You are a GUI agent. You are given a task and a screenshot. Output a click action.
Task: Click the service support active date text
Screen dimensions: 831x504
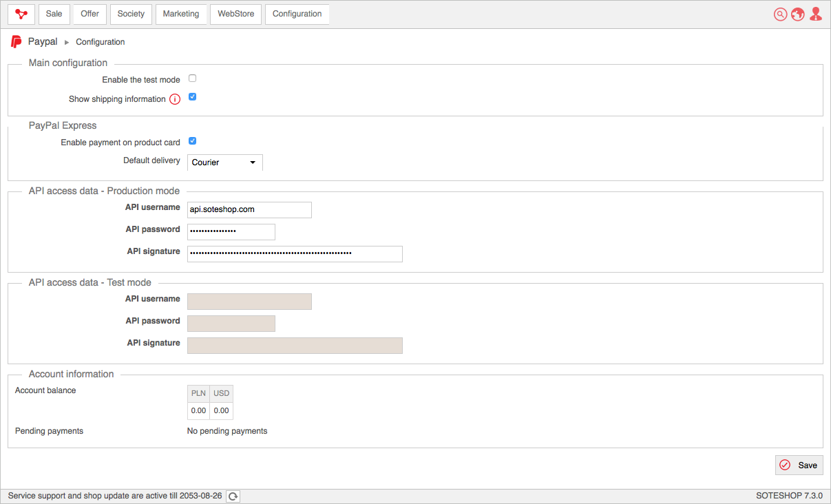pyautogui.click(x=115, y=496)
